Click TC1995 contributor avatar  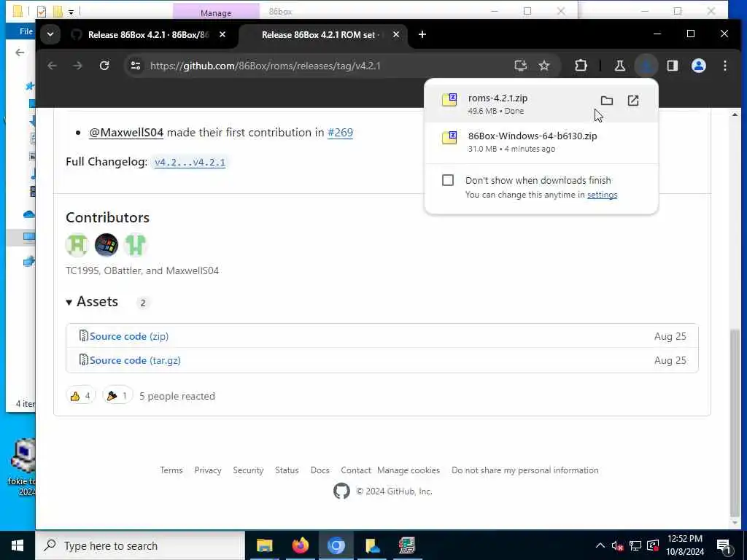[x=77, y=245]
